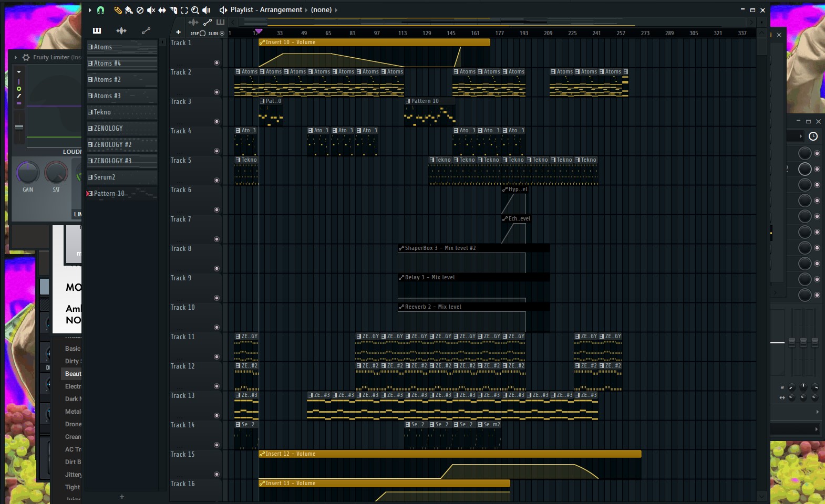Open Fruity Limiter menu arrow
The image size is (825, 504).
16,57
